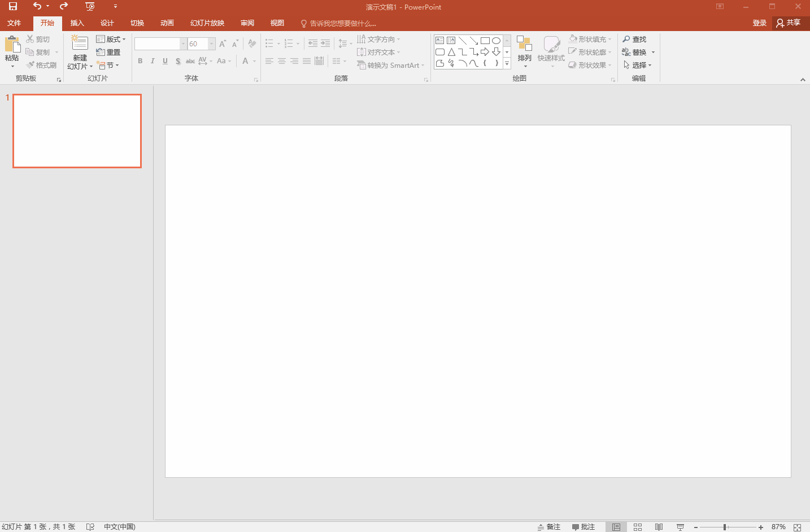Open the font size dropdown
810x532 pixels.
pos(212,43)
